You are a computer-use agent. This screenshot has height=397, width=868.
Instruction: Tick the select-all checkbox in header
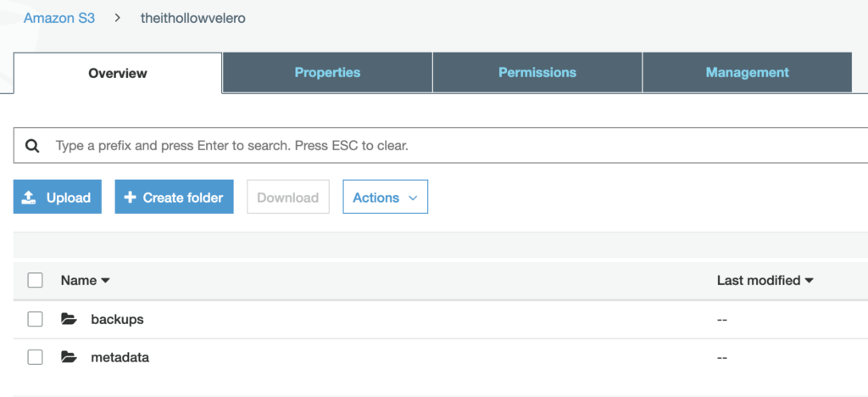click(x=35, y=280)
